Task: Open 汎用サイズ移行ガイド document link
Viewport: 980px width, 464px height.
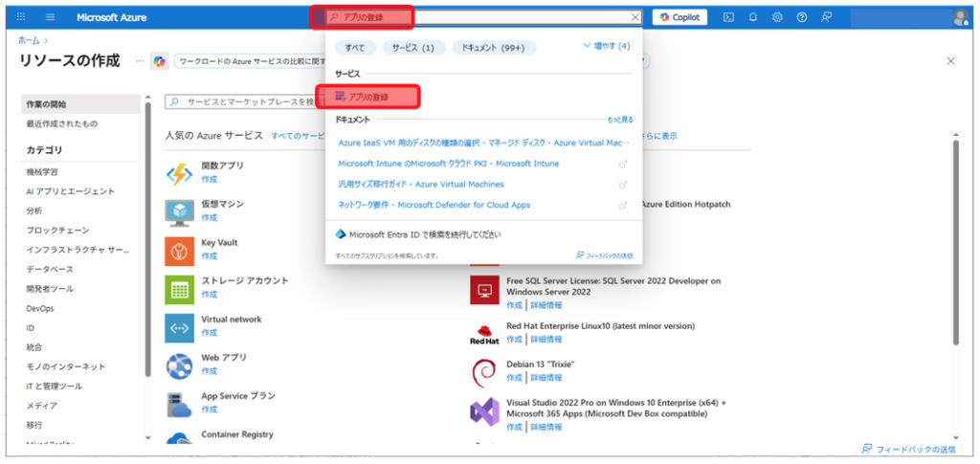Action: click(x=421, y=184)
